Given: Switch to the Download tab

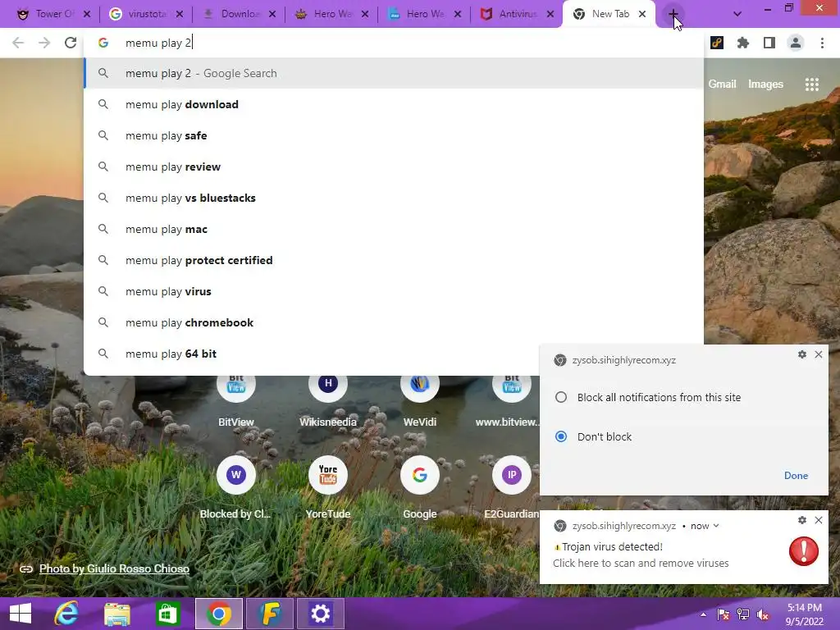Looking at the screenshot, I should coord(238,14).
